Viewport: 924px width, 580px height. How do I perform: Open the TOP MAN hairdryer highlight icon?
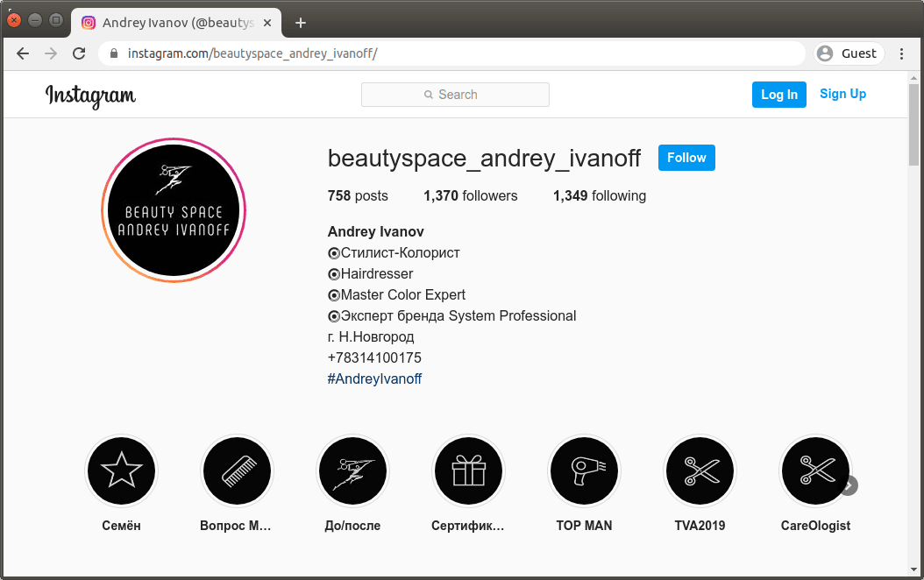coord(584,471)
